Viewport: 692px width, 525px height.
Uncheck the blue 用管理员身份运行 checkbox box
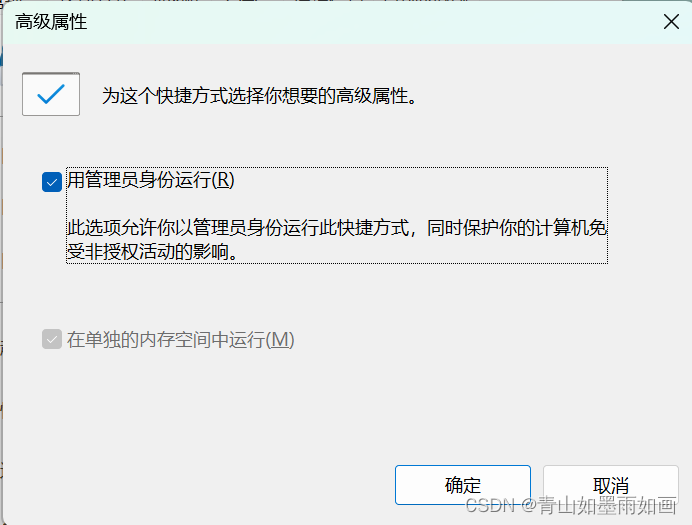click(52, 182)
